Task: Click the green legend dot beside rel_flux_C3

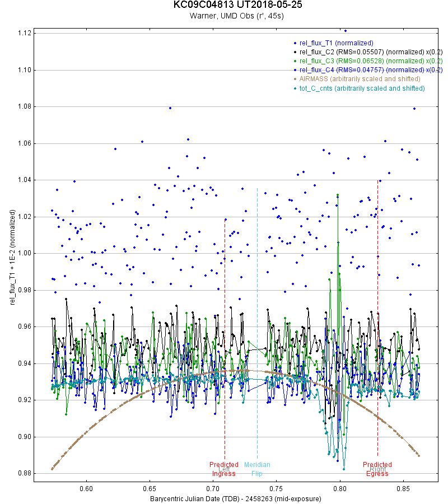Action: pyautogui.click(x=295, y=61)
